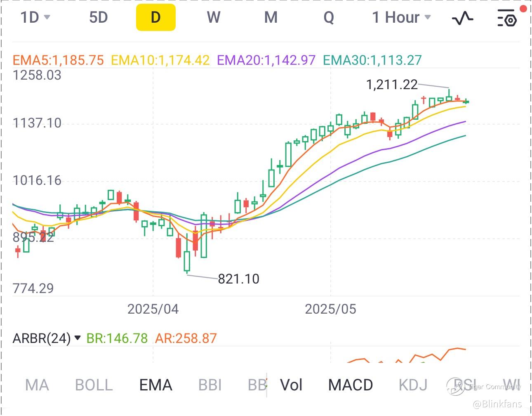532x416 pixels.
Task: Click the EMA30:1,113.27 legend value
Action: [x=372, y=60]
